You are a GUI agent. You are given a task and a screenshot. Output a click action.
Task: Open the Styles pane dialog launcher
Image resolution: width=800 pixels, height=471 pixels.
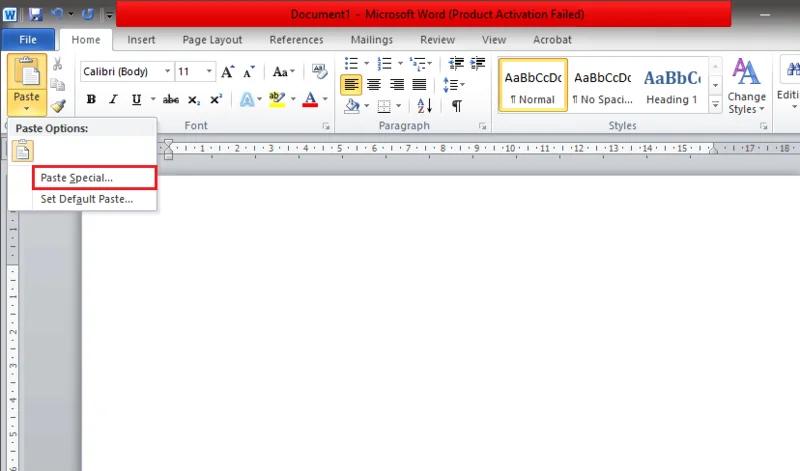click(x=764, y=127)
